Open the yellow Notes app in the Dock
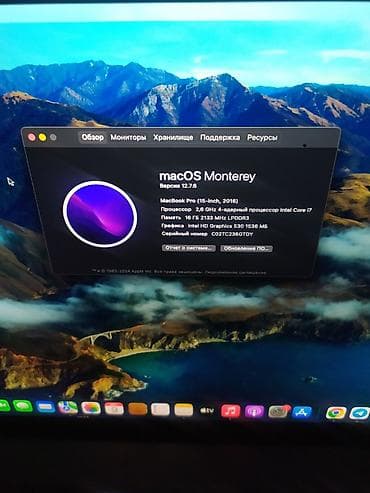The width and height of the screenshot is (370, 493). 184,410
